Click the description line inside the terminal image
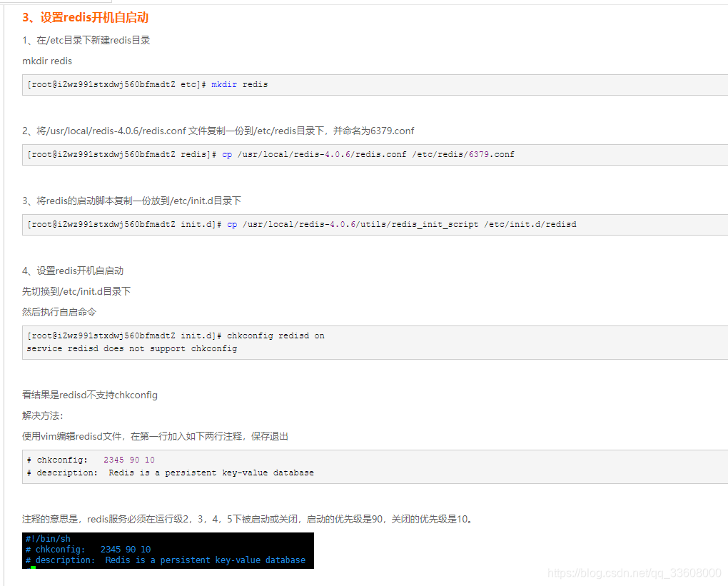728x586 pixels. (x=166, y=560)
